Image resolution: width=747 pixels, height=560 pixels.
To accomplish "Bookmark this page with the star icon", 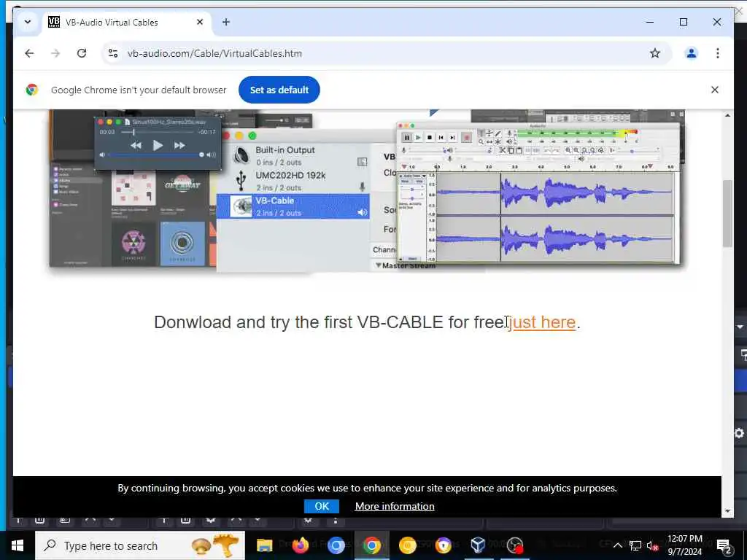I will pos(655,53).
